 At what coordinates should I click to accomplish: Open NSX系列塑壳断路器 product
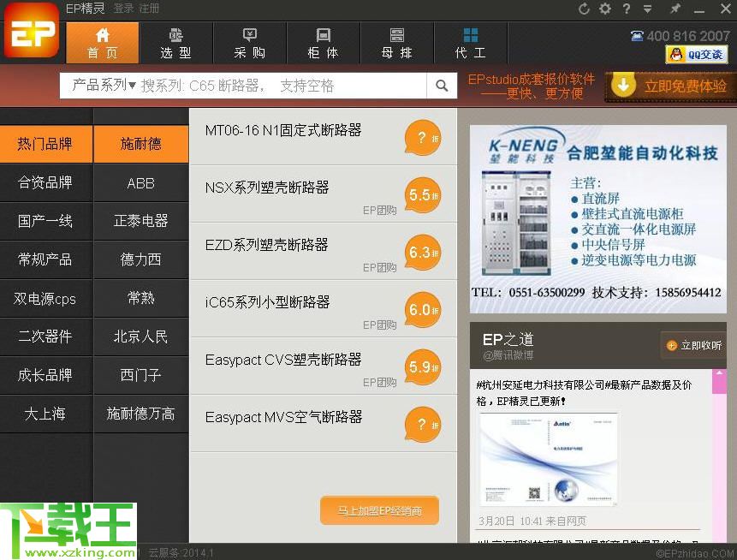tap(266, 188)
